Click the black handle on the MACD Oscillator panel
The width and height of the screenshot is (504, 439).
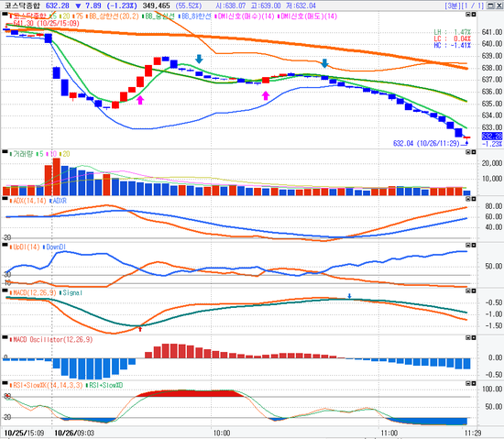click(x=5, y=337)
